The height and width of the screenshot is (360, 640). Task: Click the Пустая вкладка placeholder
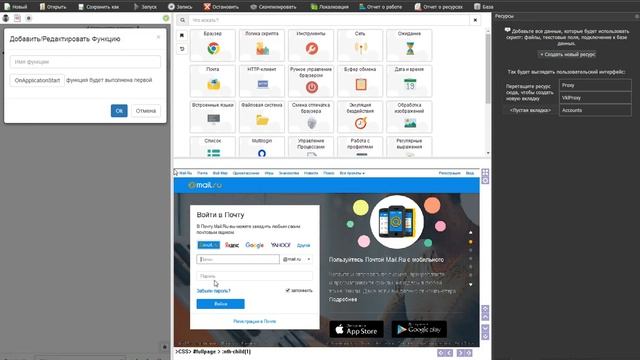[x=530, y=110]
